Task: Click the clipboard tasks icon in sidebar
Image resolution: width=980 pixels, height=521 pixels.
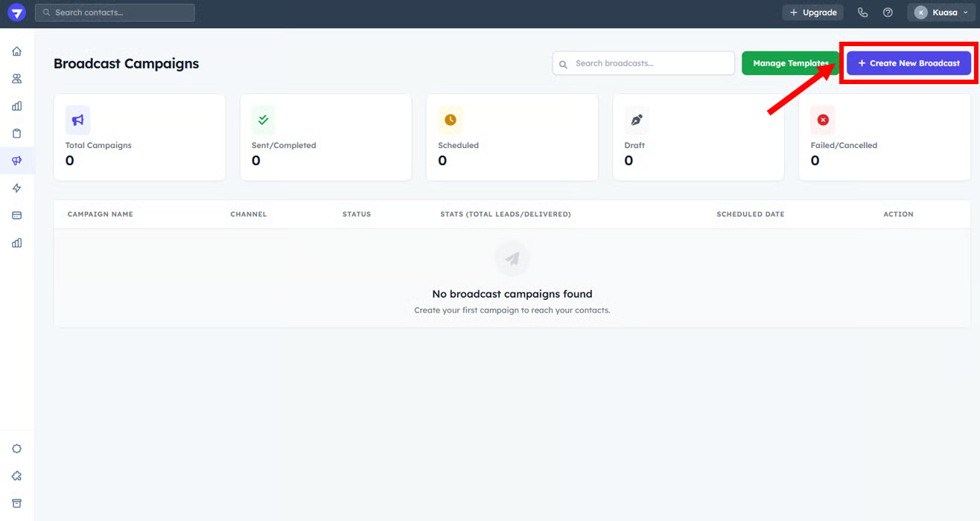Action: coord(17,133)
